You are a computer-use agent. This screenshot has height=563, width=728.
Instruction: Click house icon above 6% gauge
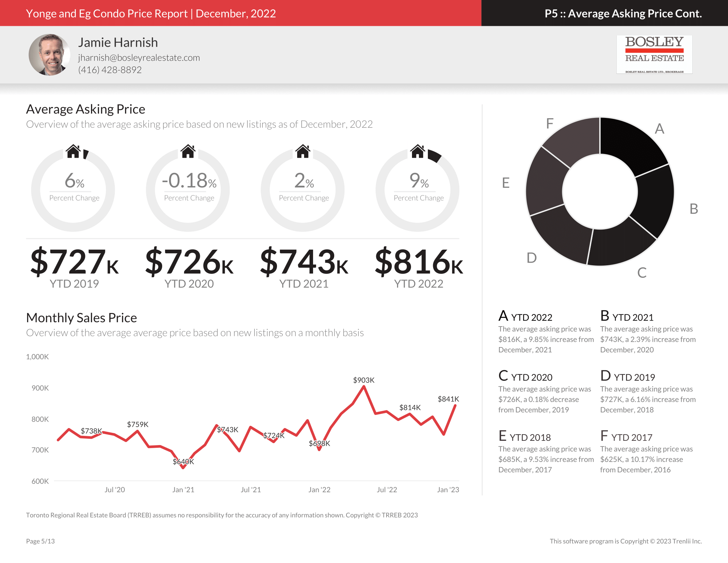pyautogui.click(x=73, y=151)
